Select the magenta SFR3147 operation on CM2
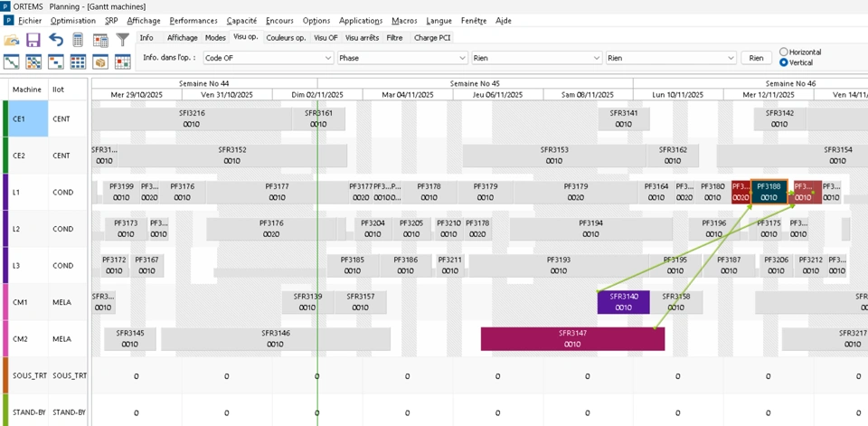 pos(572,338)
